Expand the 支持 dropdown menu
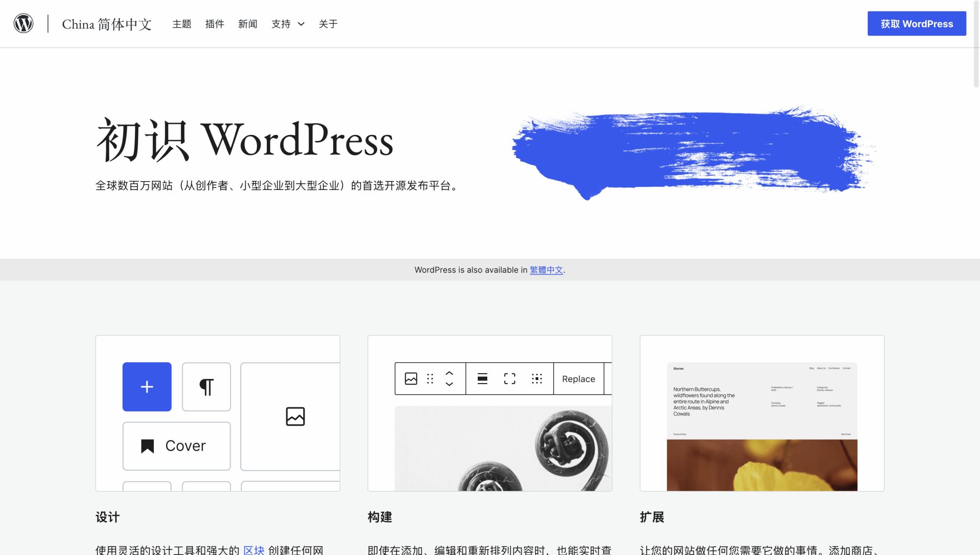 [288, 24]
